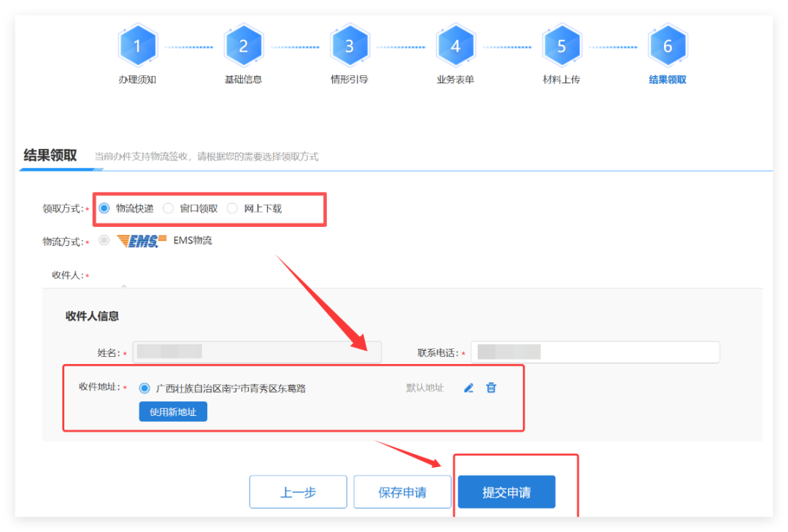
Task: Select 窗口领取 pickup method
Action: [169, 208]
